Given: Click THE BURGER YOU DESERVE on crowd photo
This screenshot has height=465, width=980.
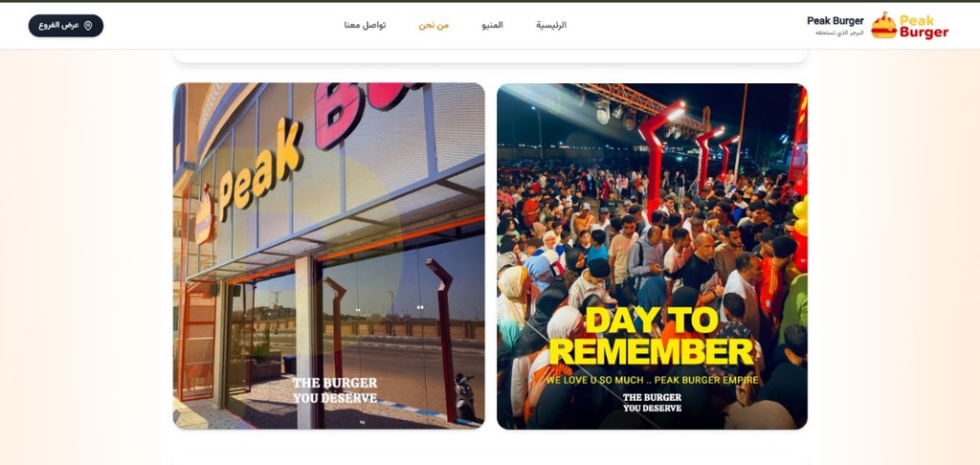Looking at the screenshot, I should pyautogui.click(x=652, y=403).
